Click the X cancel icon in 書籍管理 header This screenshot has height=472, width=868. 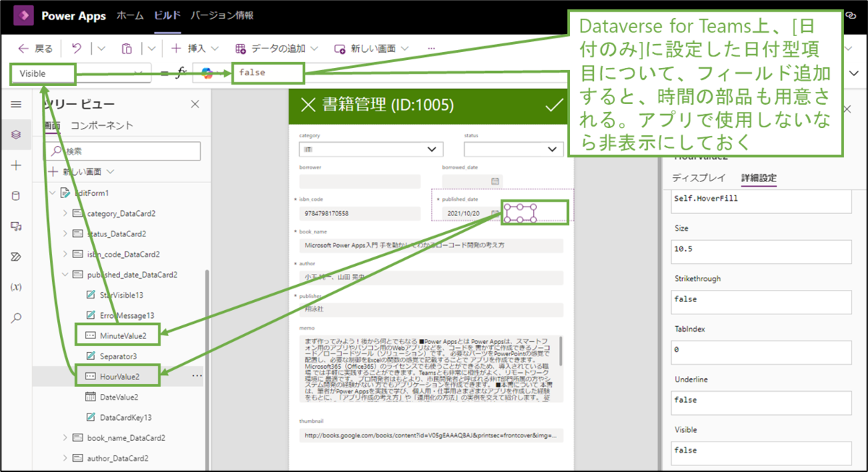coord(307,106)
